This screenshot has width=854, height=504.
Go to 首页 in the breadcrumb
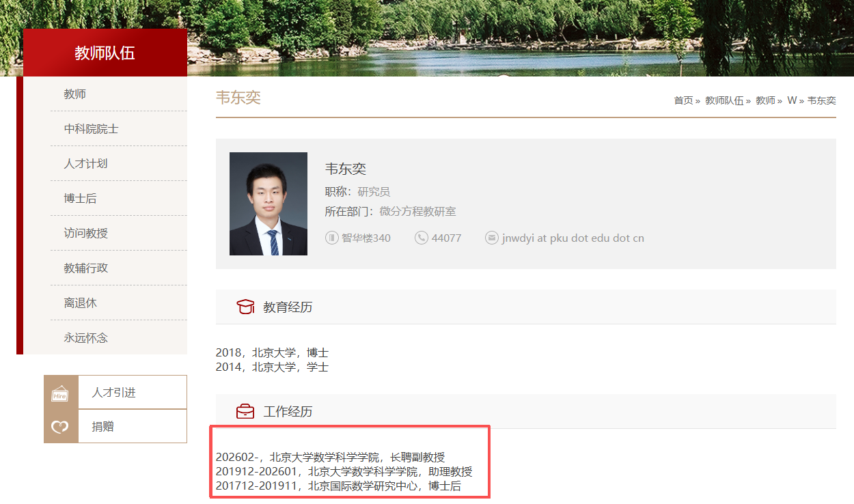(683, 100)
